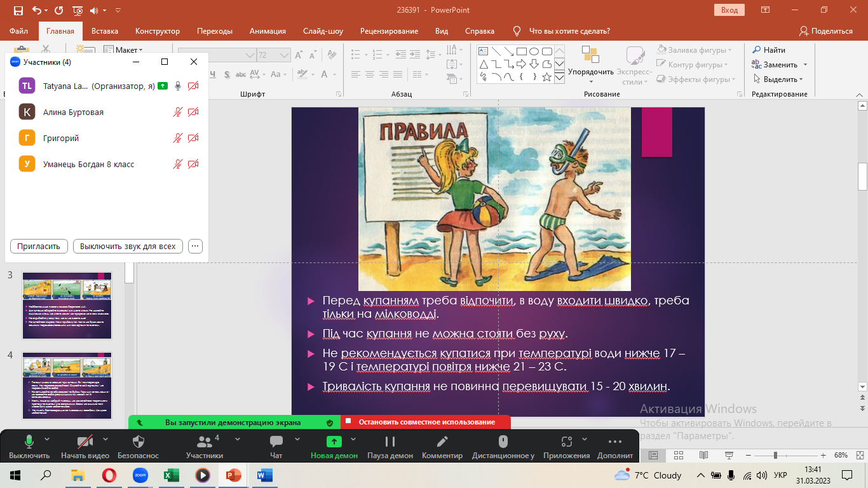Open the Zoom Chat (Чат) icon

coord(276,442)
